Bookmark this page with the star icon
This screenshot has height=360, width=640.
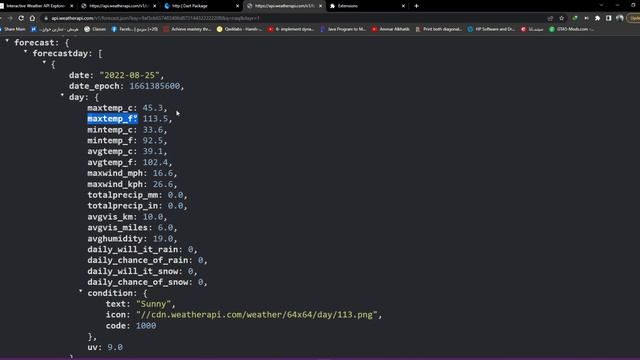562,18
